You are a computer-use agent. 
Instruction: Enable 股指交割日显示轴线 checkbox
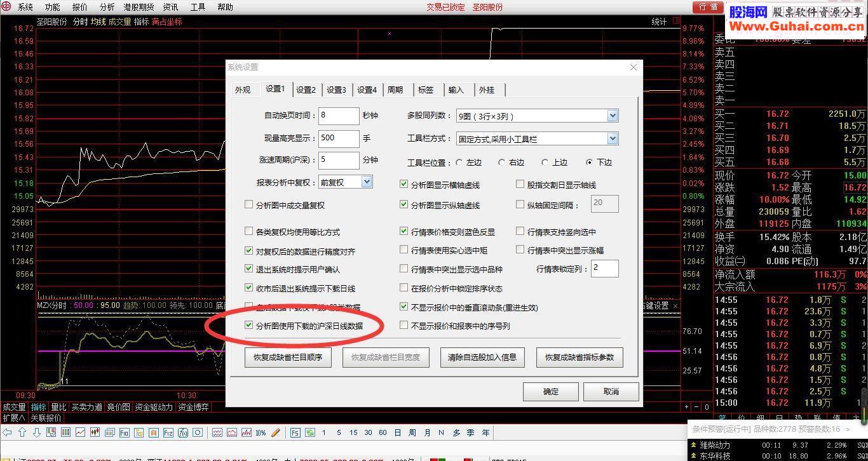(x=520, y=184)
